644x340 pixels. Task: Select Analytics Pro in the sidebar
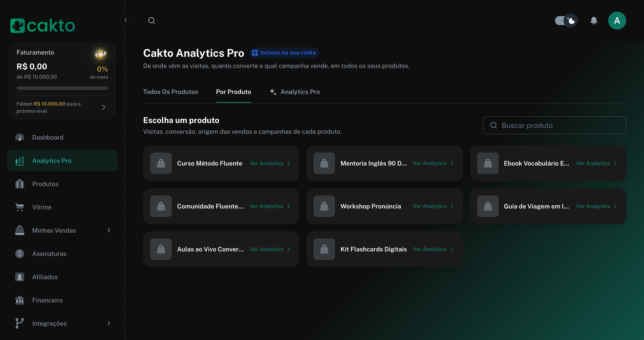pyautogui.click(x=62, y=161)
